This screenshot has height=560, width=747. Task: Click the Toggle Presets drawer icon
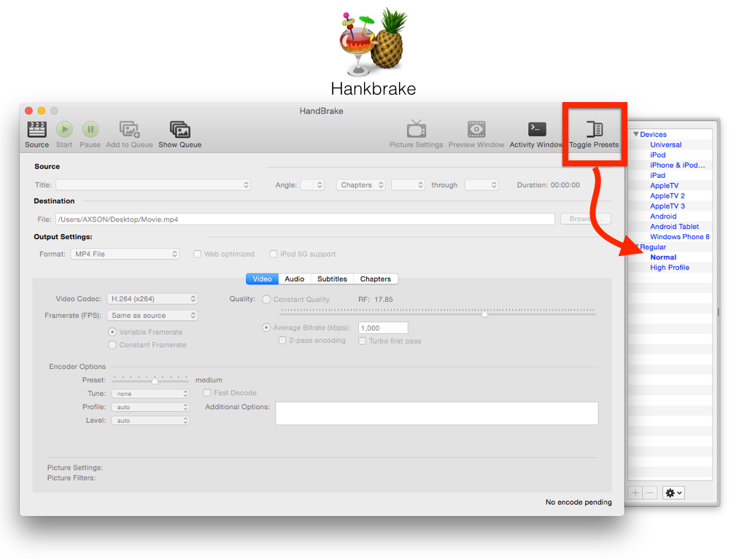coord(594,129)
